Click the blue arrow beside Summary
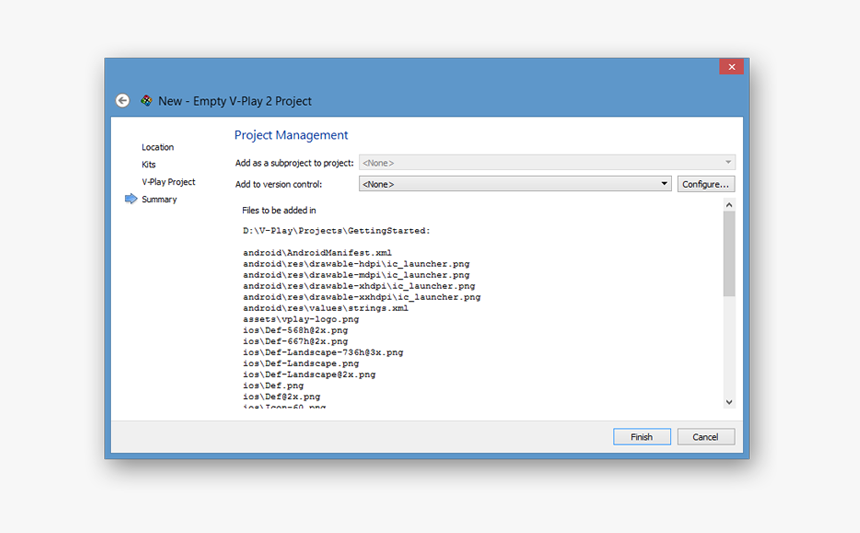This screenshot has width=860, height=533. [131, 199]
